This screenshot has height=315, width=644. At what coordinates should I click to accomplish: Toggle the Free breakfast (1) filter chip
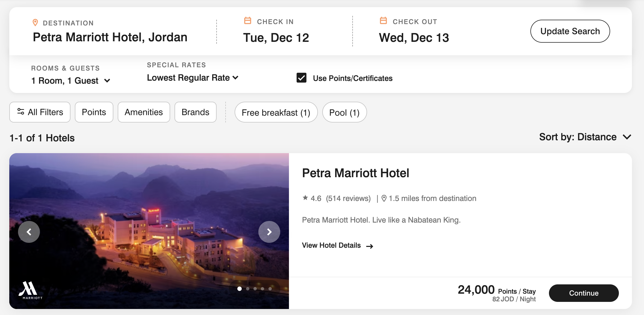coord(276,112)
